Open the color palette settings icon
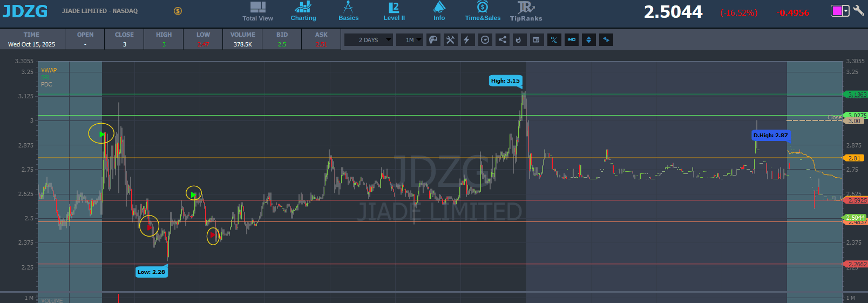Screen dimensions: 868x303 click(433, 39)
